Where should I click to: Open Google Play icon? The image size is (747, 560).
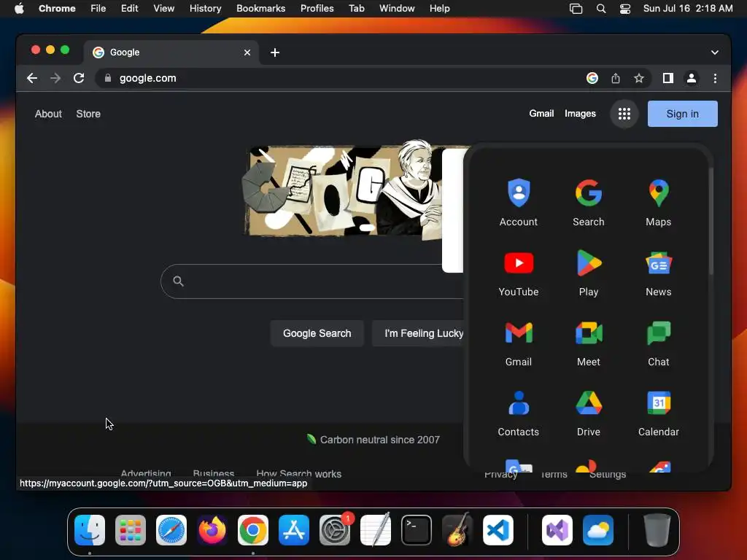[x=589, y=273]
